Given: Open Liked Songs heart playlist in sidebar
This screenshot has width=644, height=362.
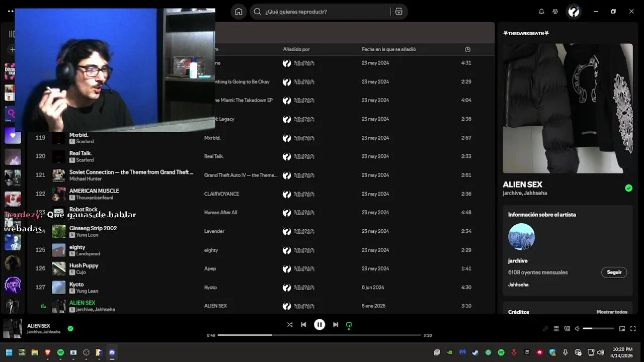Looking at the screenshot, I should coord(13,135).
